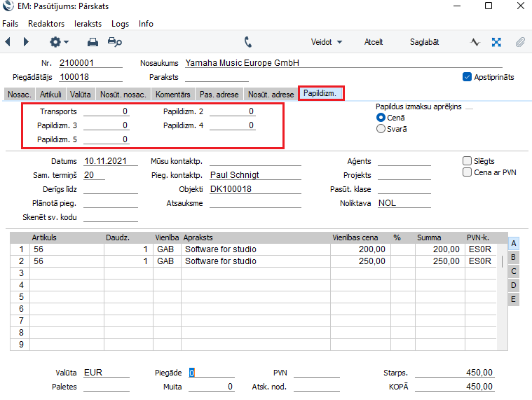Open attachments paperclip icon

coord(520,42)
